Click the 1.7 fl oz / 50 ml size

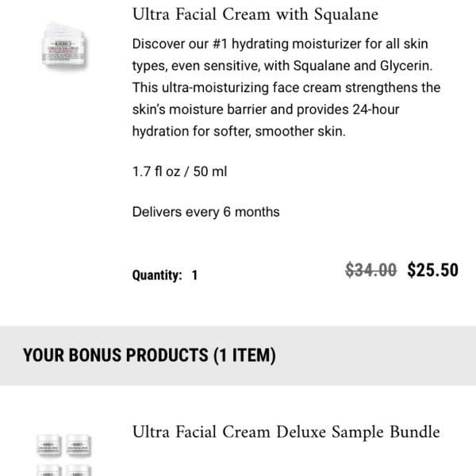click(x=179, y=171)
